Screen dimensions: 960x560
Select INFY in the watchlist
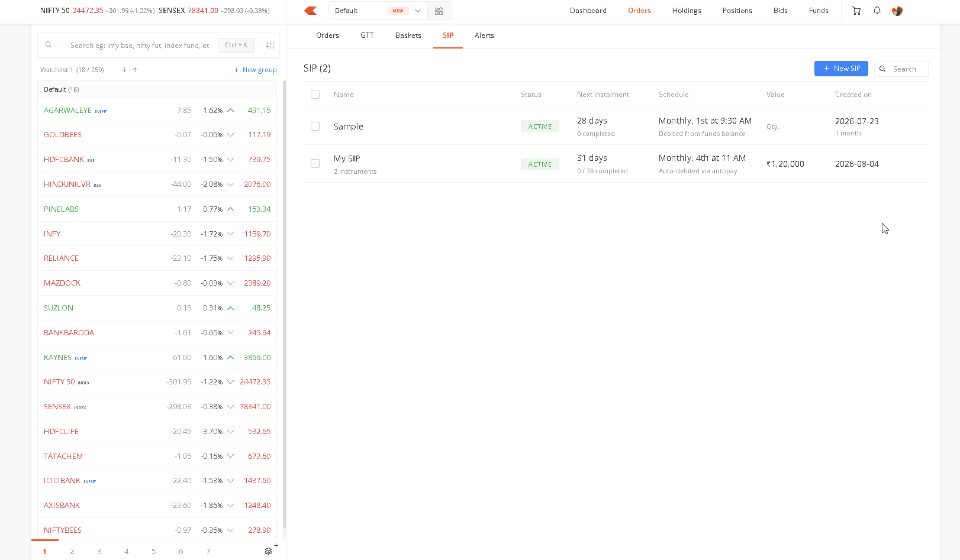click(157, 234)
